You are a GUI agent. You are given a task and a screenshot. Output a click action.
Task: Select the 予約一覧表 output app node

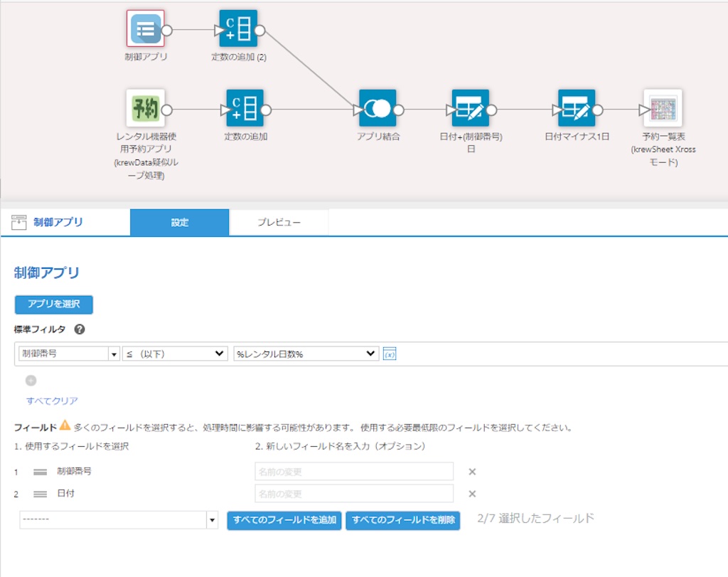coord(663,108)
